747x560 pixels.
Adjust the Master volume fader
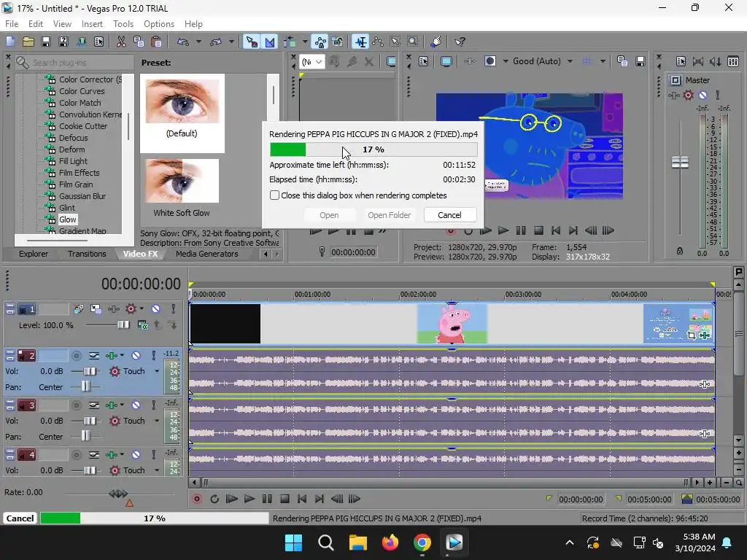click(681, 163)
